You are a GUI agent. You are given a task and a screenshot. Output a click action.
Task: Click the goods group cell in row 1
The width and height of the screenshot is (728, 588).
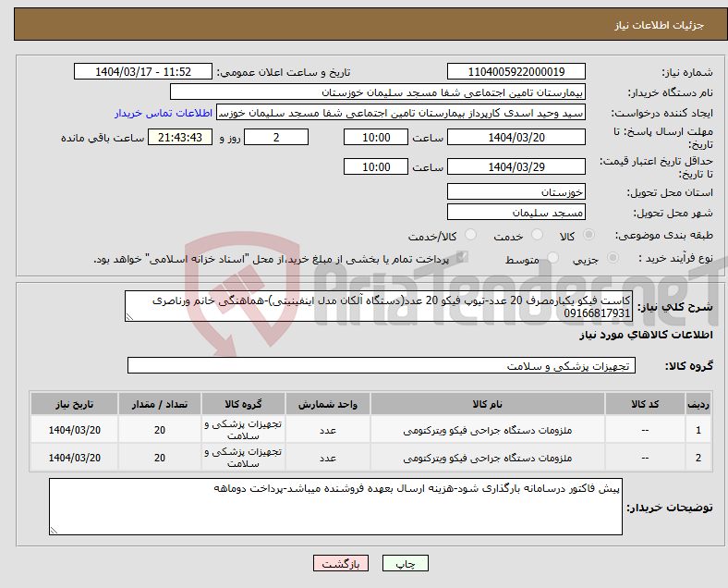[243, 430]
